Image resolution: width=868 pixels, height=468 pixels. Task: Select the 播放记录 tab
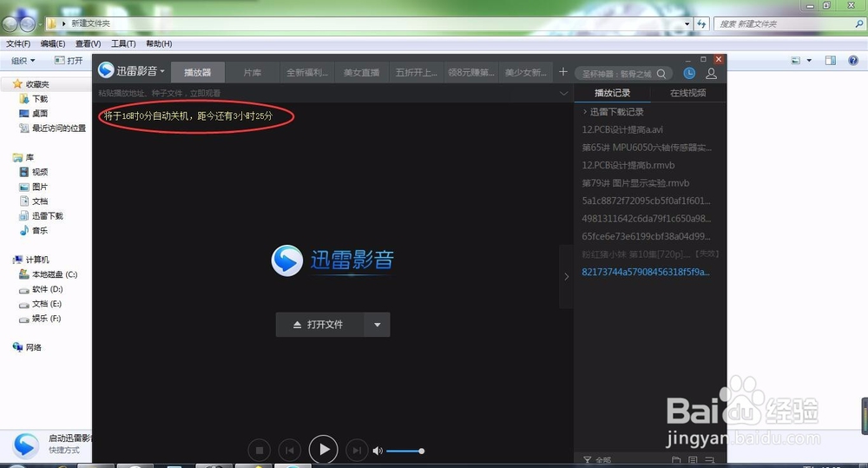(612, 93)
